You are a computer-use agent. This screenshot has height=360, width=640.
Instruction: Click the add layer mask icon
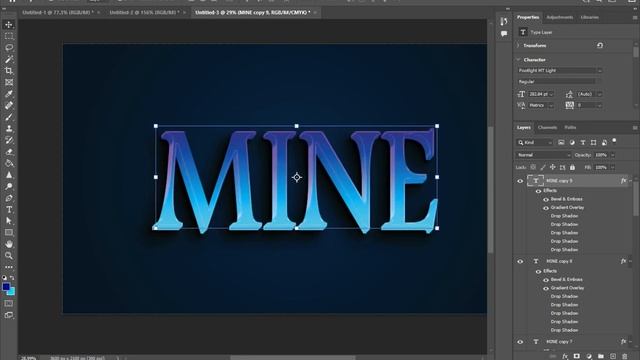(577, 356)
